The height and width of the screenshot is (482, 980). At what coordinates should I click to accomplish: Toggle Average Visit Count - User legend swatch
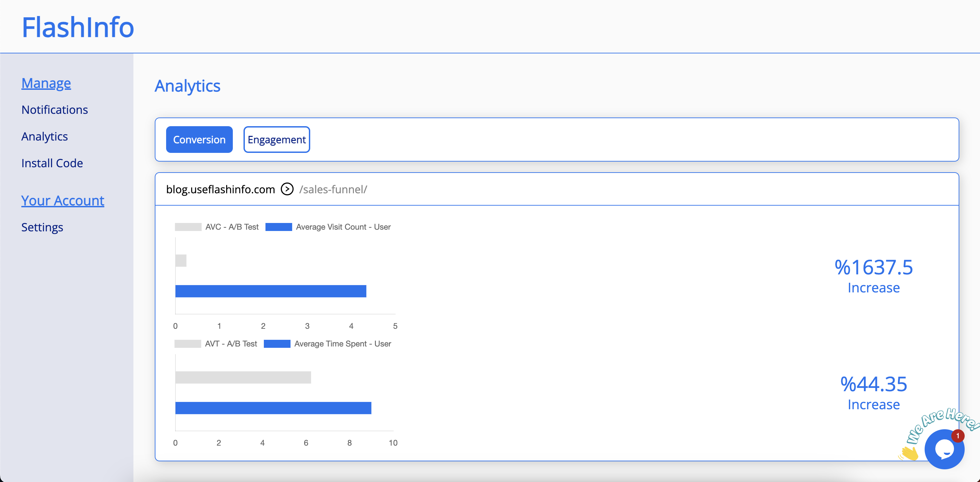point(279,227)
